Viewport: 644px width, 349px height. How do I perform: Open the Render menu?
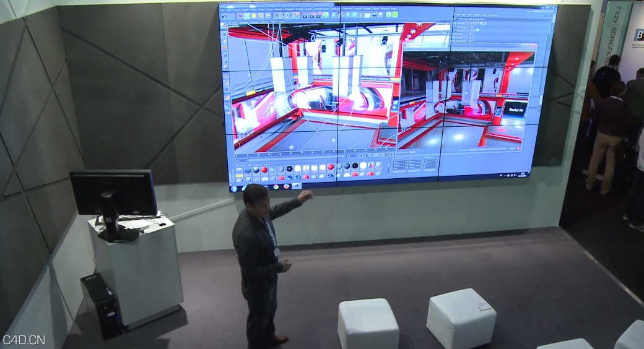coord(300,9)
